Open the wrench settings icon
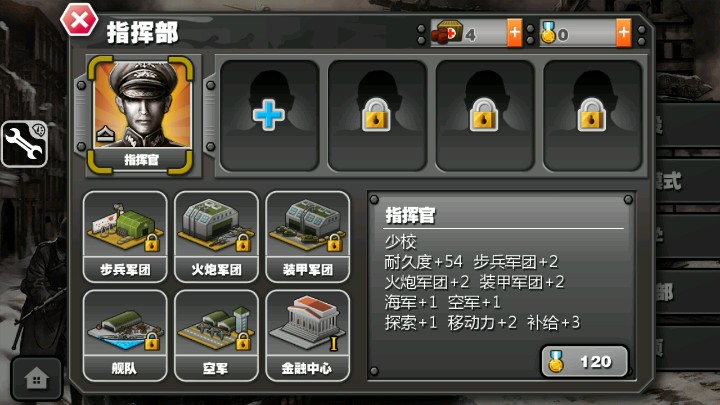This screenshot has height=405, width=720. point(24,144)
